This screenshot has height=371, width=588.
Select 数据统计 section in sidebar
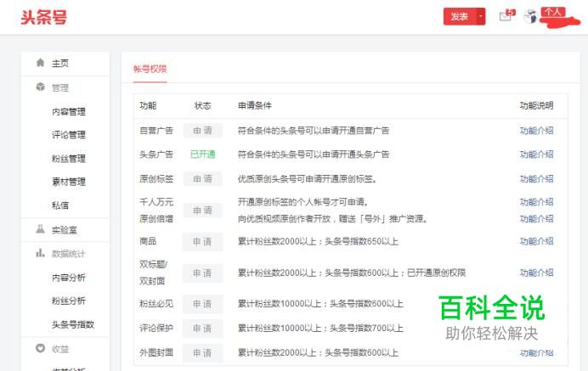69,254
